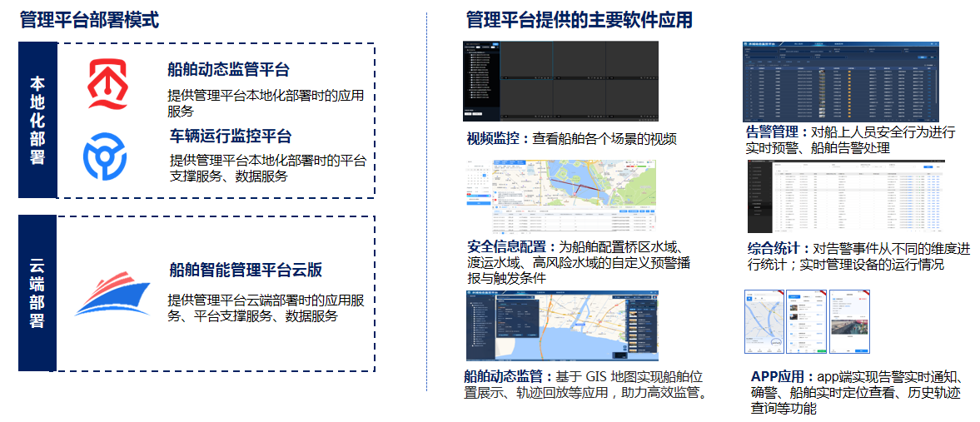Image resolution: width=980 pixels, height=422 pixels.
Task: Open the 船舶动态监管 GIS map screenshot
Action: click(562, 325)
